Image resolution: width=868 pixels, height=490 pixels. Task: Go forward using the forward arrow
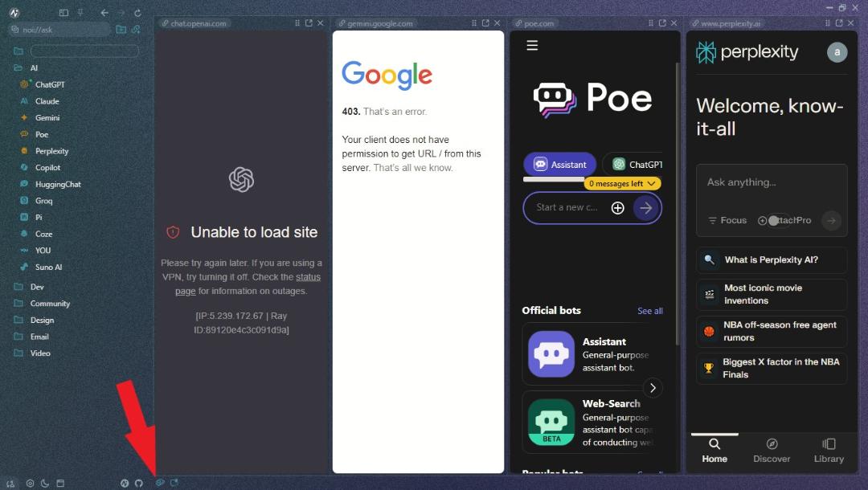(x=121, y=13)
